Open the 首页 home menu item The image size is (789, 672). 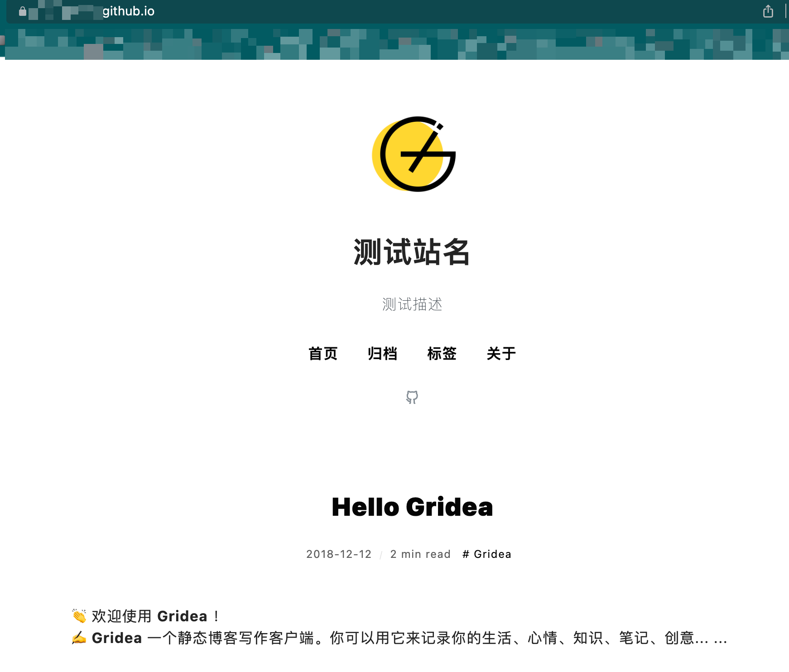323,353
